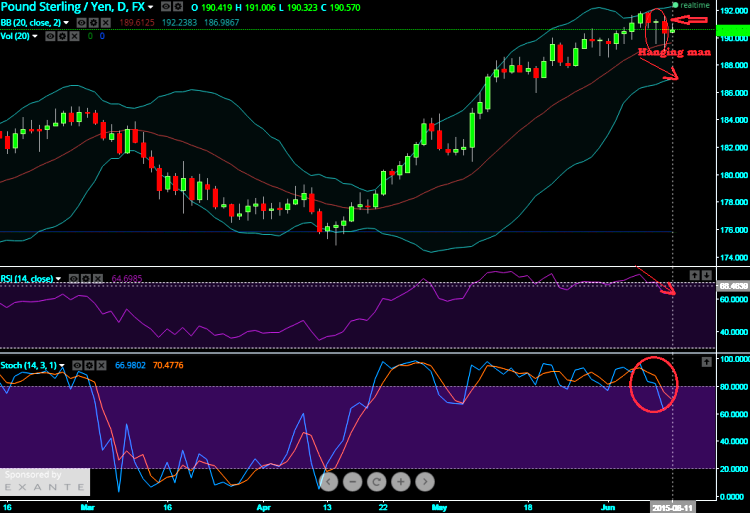Remove the RSI indicator with its X icon
Screen dimensions: 750x513
[x=98, y=279]
